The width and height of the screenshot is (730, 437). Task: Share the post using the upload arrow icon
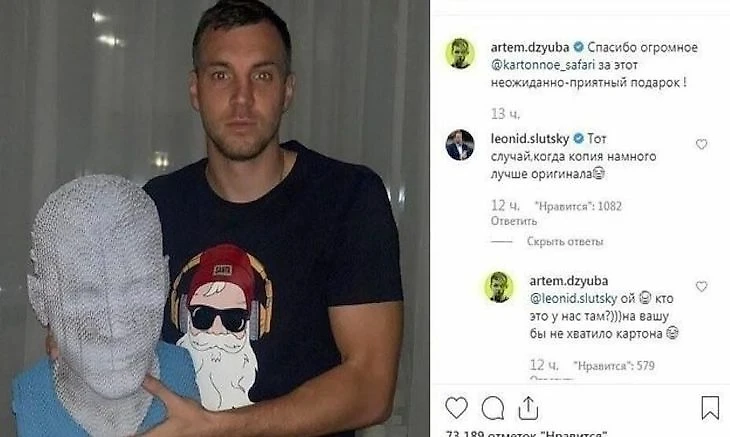pos(528,408)
